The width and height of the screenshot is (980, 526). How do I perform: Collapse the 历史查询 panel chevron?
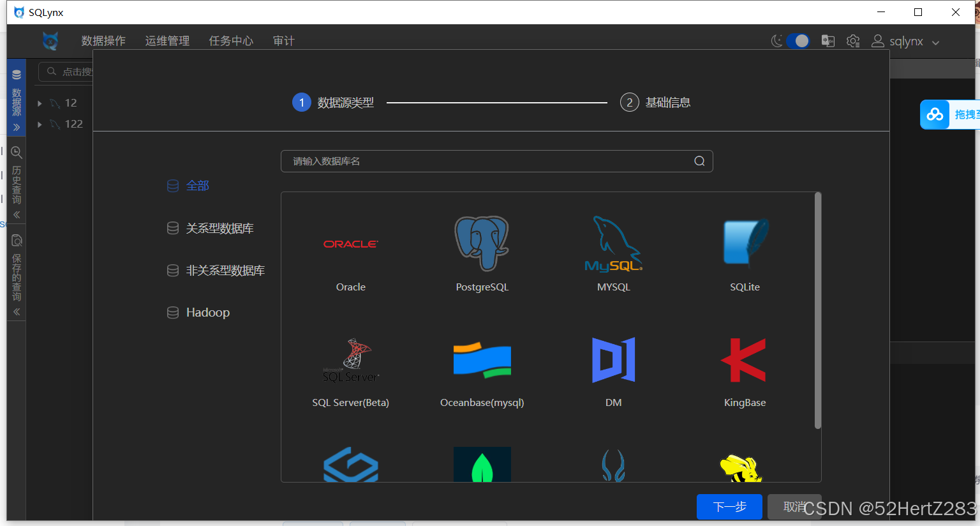pos(17,214)
